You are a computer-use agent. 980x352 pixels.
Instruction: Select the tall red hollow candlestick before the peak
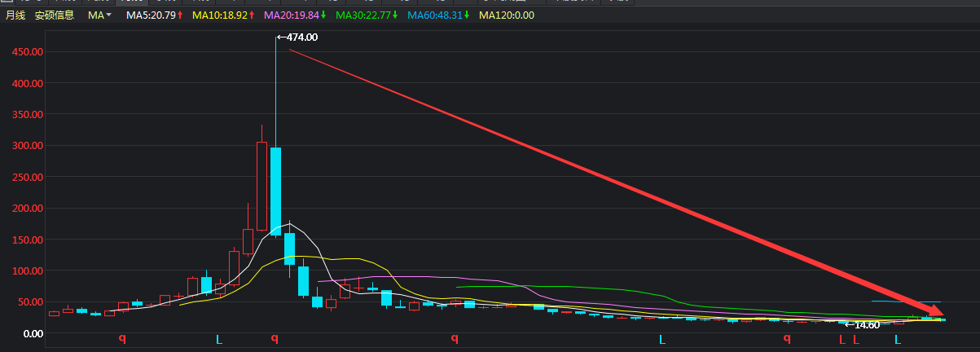pyautogui.click(x=261, y=186)
